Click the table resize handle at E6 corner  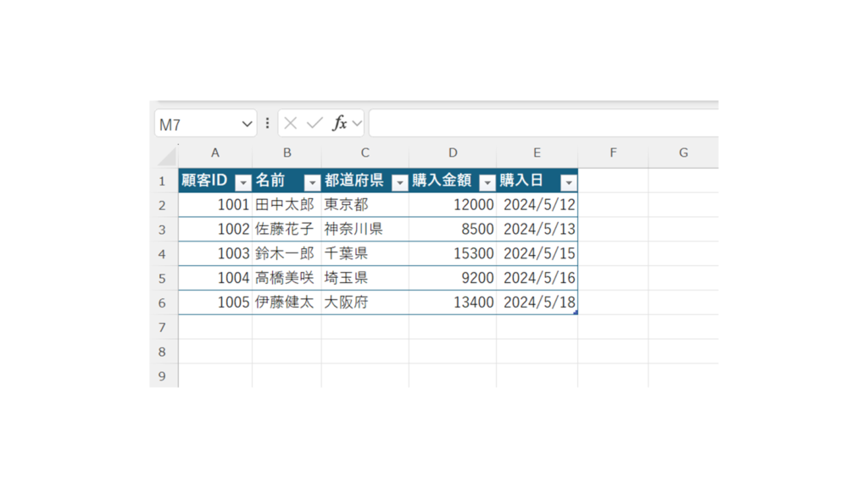576,313
